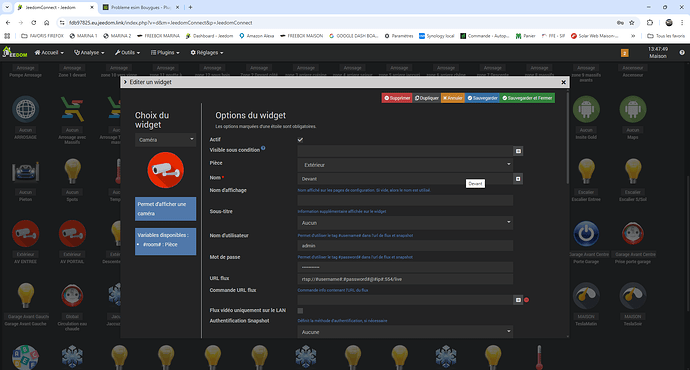Click the blue Sauvegarder button
The image size is (690, 370).
[x=482, y=98]
